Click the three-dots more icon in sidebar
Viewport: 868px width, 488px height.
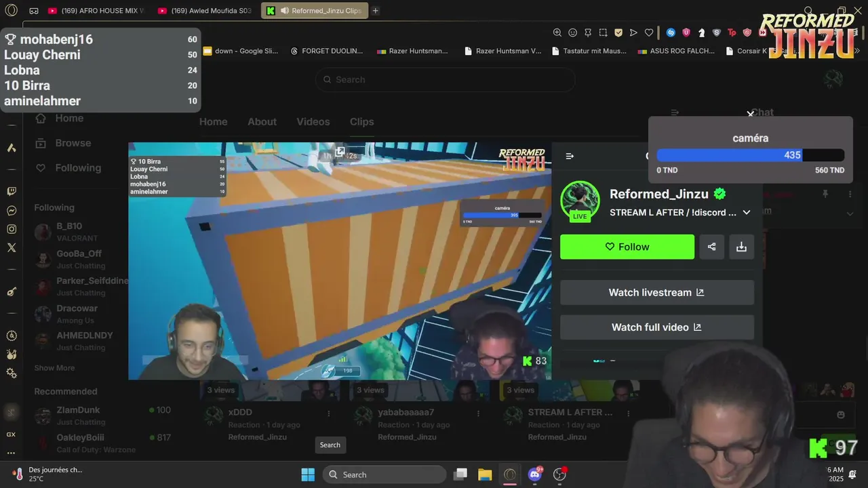(12, 453)
